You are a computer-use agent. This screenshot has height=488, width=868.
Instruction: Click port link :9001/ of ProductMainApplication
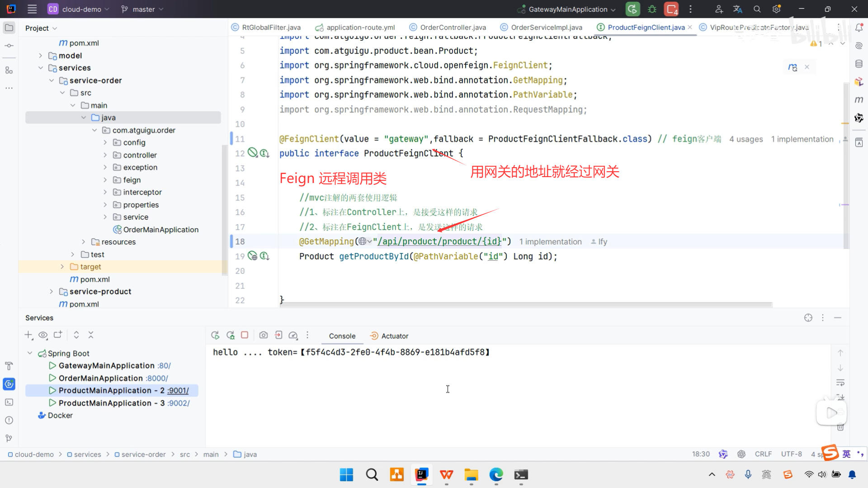pos(178,391)
